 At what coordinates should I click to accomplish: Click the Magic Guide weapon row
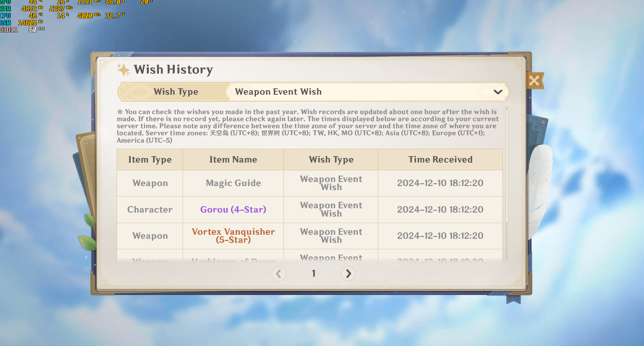[233, 183]
